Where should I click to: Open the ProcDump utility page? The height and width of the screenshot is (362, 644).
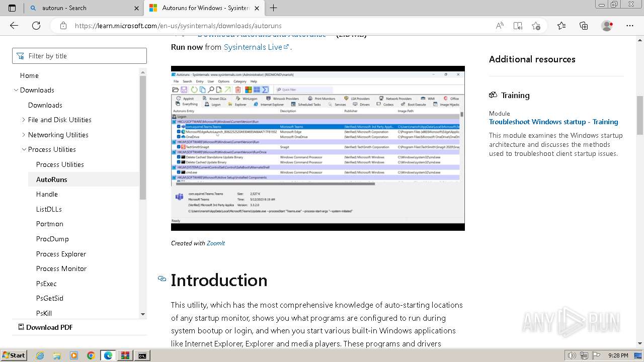pos(52,239)
